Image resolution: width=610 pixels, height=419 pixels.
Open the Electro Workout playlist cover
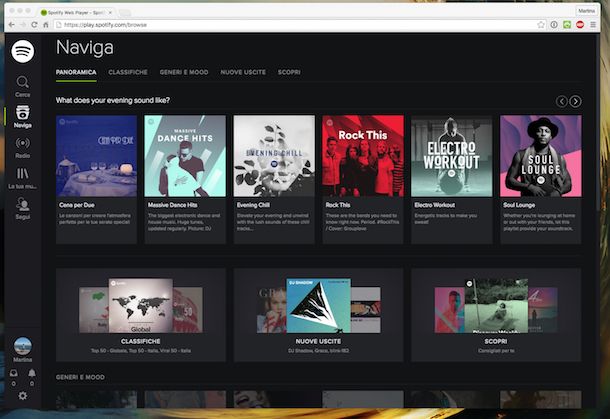452,156
